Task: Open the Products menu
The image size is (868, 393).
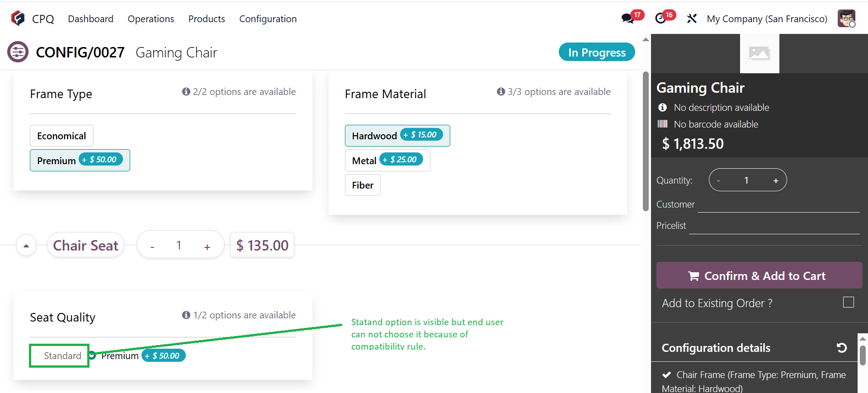Action: tap(207, 19)
